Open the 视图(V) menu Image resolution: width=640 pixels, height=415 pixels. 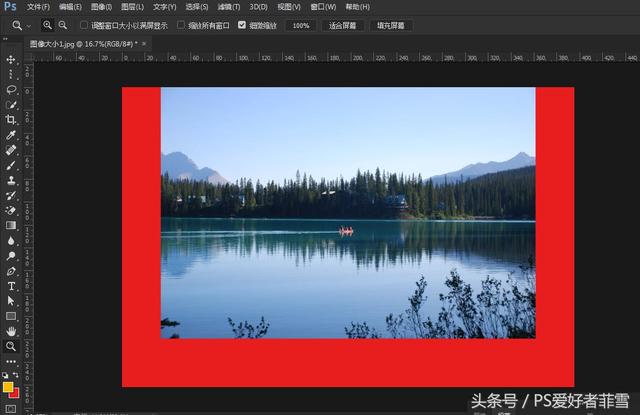pyautogui.click(x=289, y=7)
